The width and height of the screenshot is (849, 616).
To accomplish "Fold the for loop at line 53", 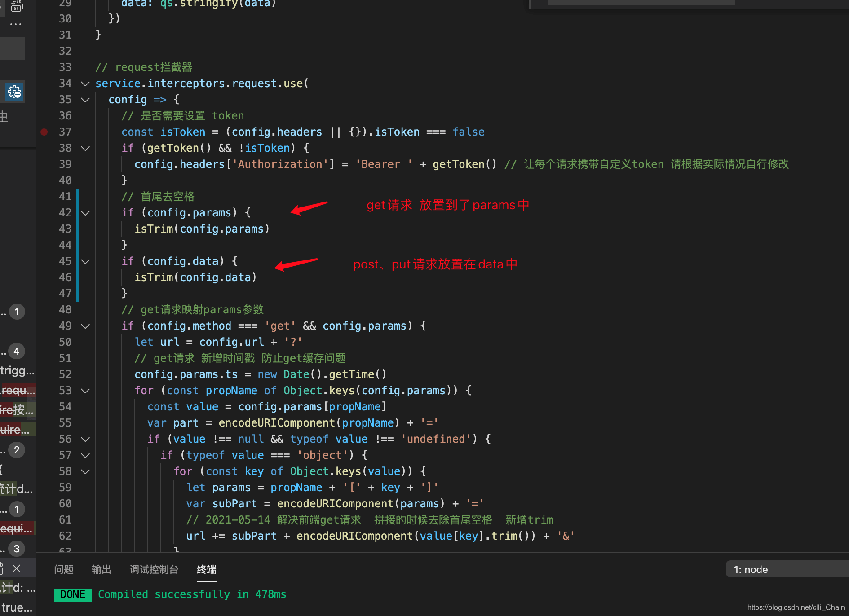I will 85,391.
